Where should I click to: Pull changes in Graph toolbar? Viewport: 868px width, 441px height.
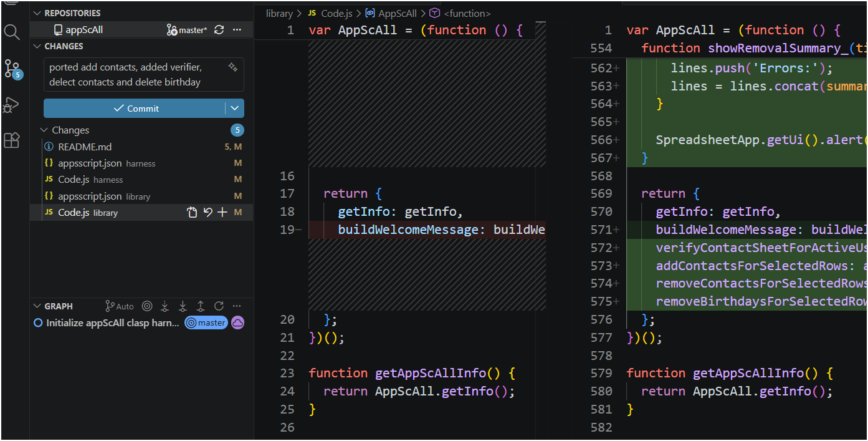pos(183,306)
